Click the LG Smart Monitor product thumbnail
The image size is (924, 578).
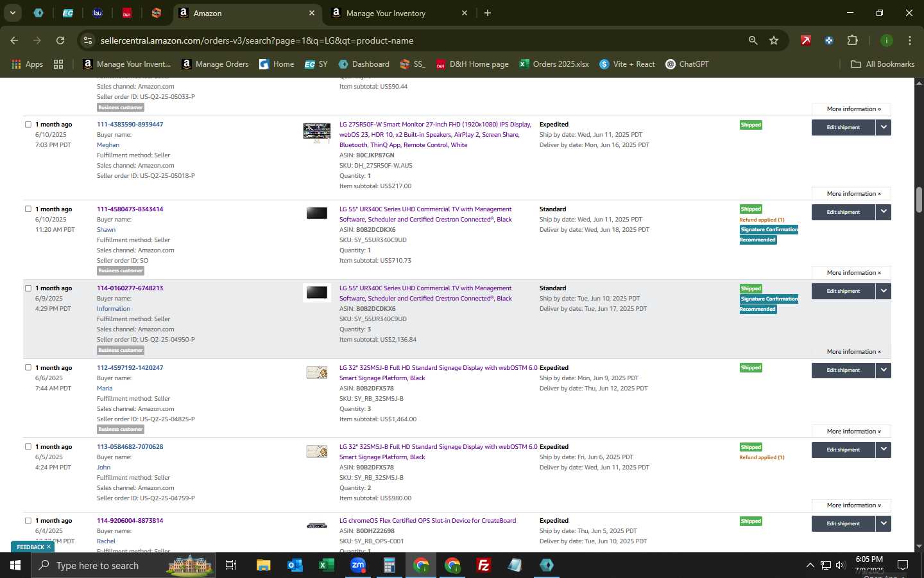[x=317, y=133]
